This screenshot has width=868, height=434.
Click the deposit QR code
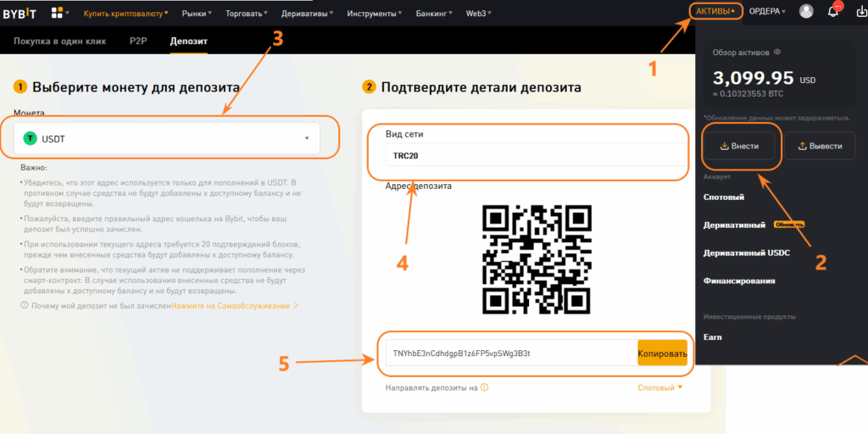(536, 257)
